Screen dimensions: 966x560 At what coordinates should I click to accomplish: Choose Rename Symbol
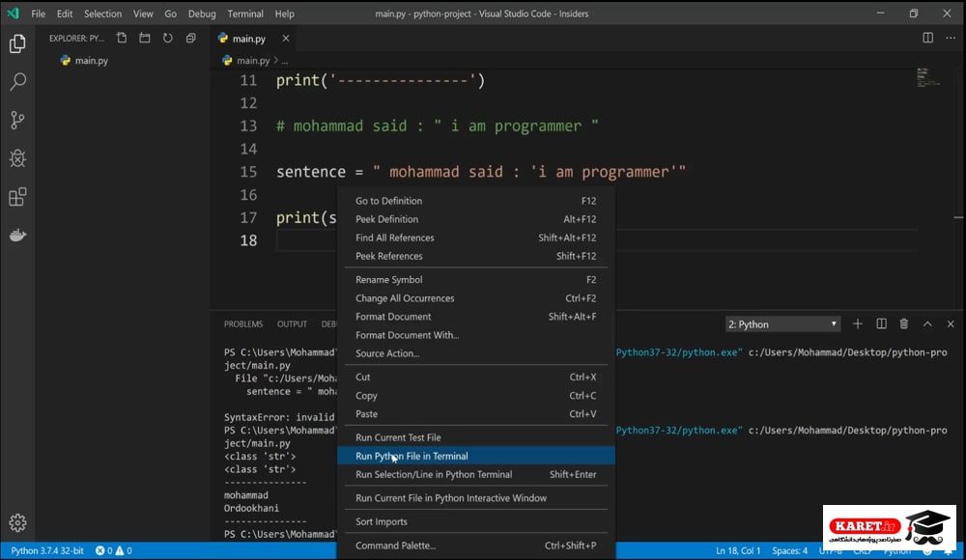tap(475, 280)
